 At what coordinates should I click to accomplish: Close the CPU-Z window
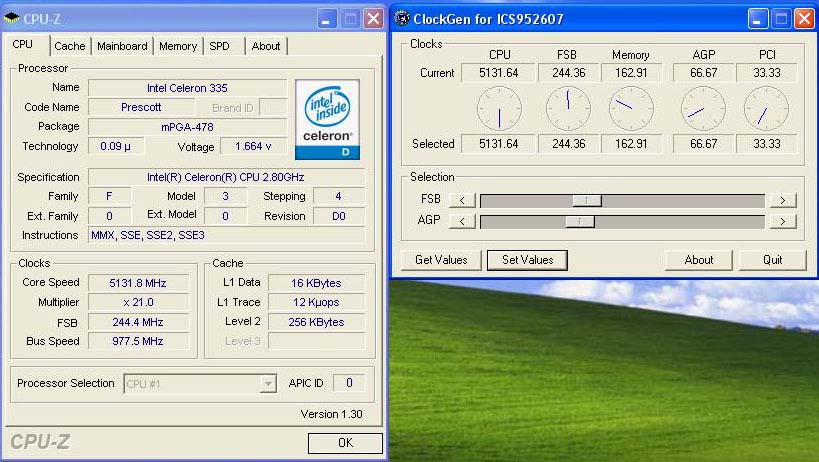(x=373, y=19)
